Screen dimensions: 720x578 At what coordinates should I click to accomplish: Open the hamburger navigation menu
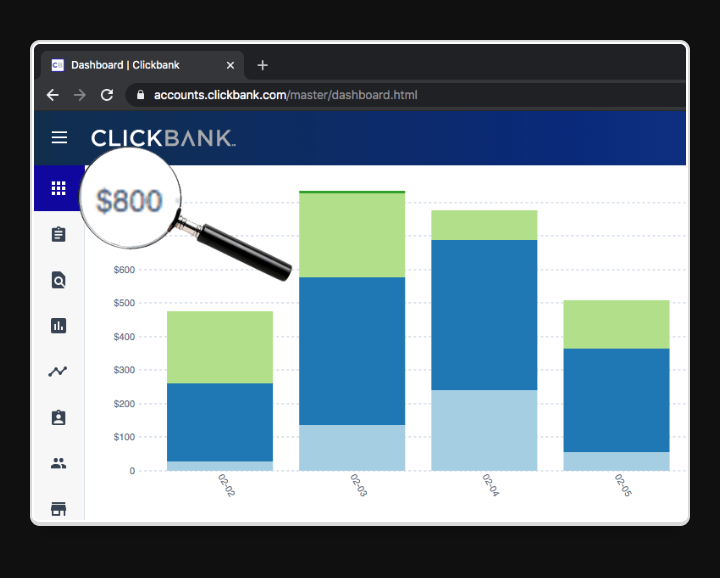click(59, 138)
